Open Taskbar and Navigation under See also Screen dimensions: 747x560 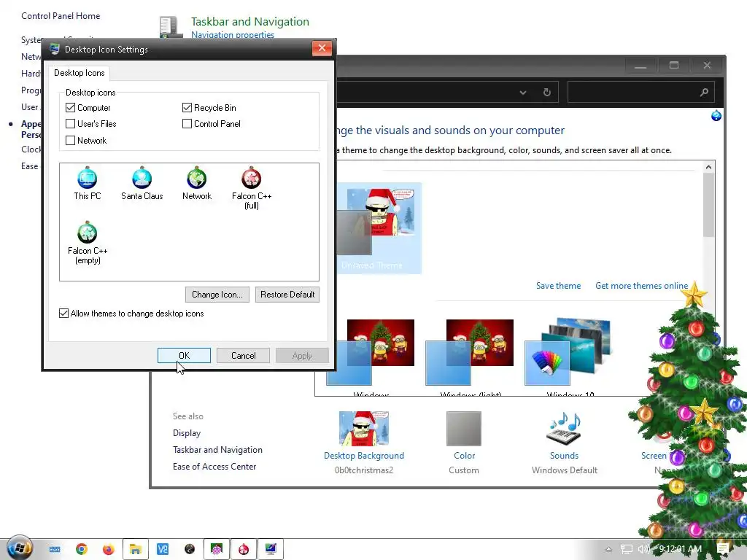pyautogui.click(x=217, y=449)
